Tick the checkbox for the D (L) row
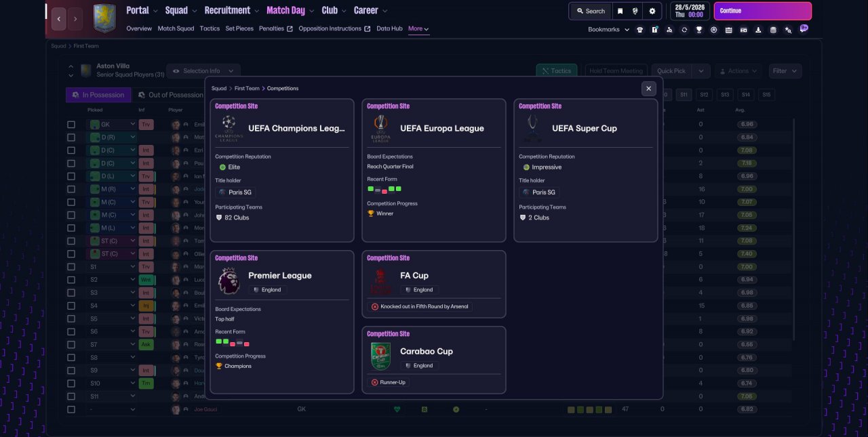Viewport: 868px width, 437px height. [71, 176]
